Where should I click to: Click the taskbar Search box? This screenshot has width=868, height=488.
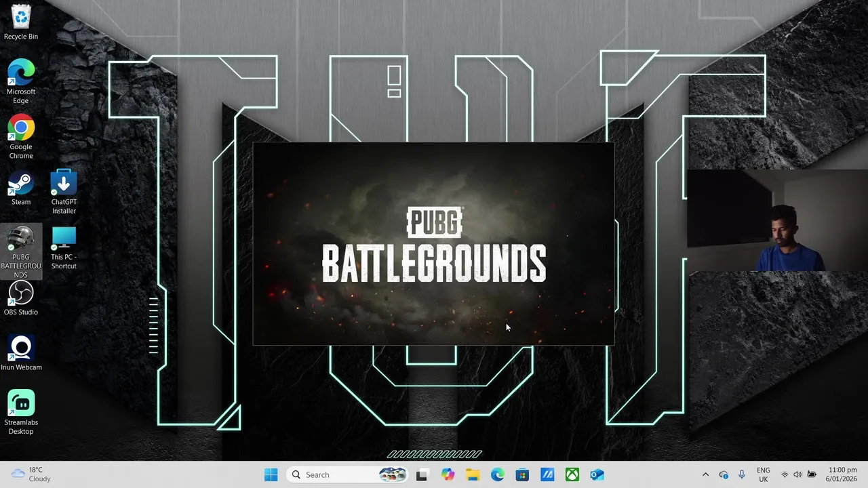[349, 474]
